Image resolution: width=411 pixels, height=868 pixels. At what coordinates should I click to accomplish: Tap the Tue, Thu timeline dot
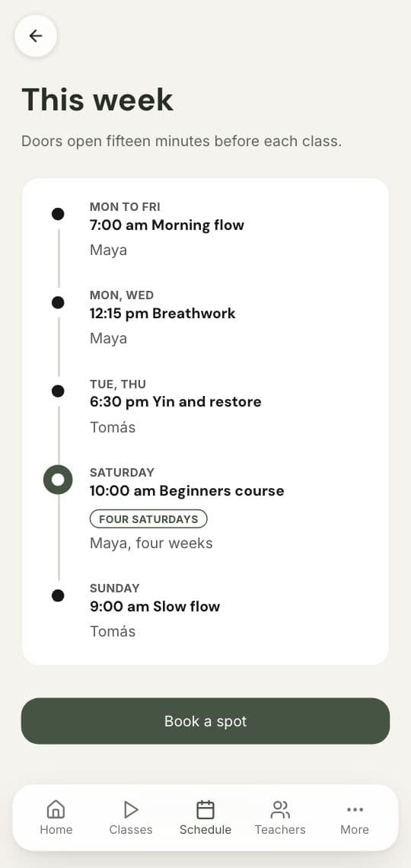[x=58, y=391]
